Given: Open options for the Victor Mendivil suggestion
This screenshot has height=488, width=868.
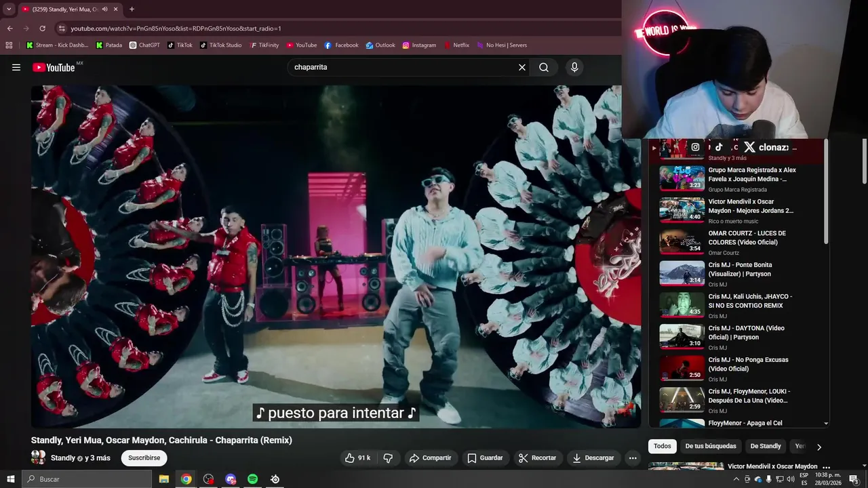Looking at the screenshot, I should tap(826, 467).
